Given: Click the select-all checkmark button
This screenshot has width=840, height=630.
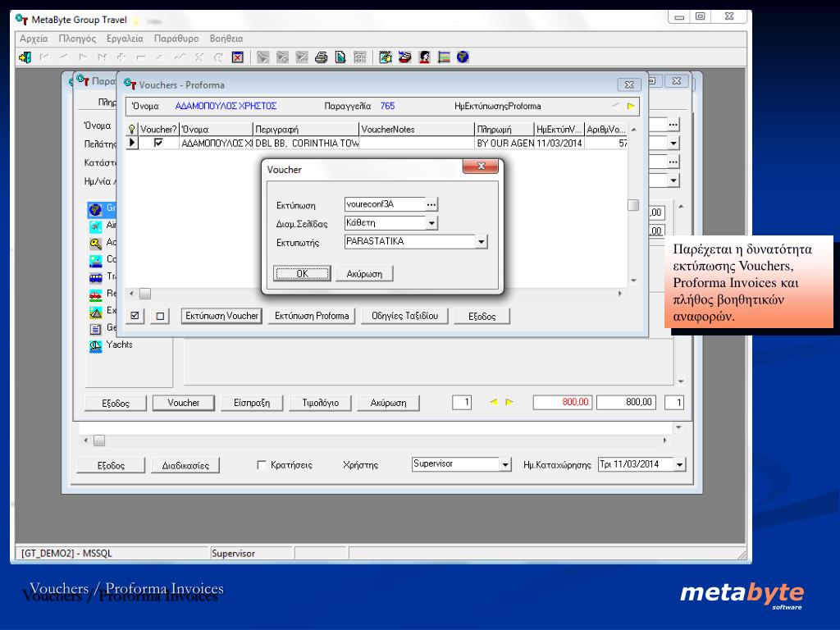Looking at the screenshot, I should (x=135, y=316).
